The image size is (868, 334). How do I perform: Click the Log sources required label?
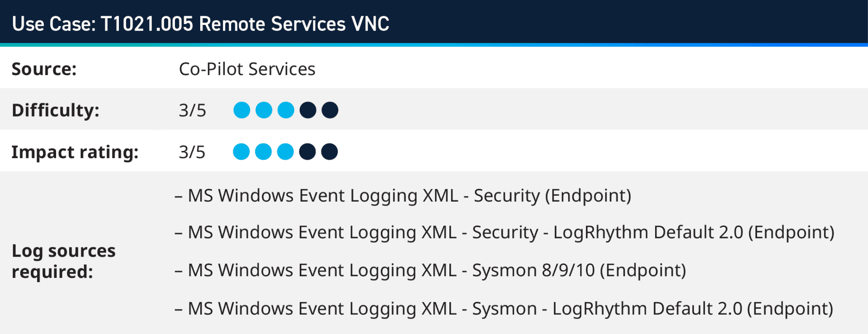(63, 261)
